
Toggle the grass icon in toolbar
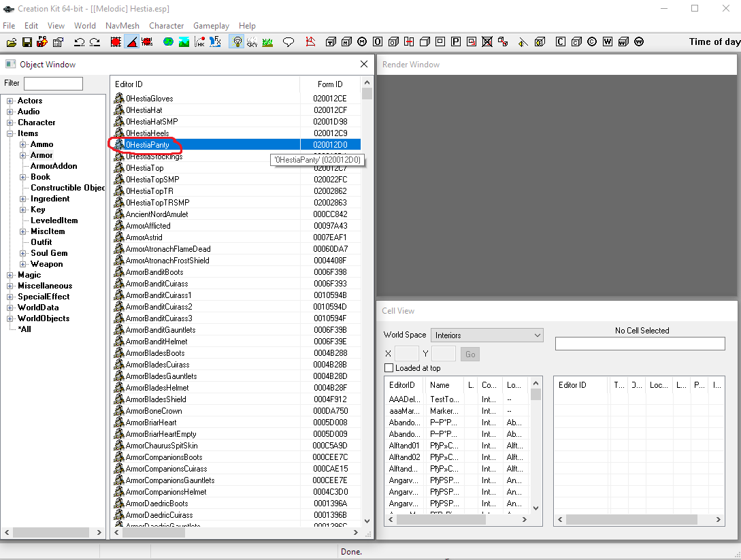tap(267, 42)
